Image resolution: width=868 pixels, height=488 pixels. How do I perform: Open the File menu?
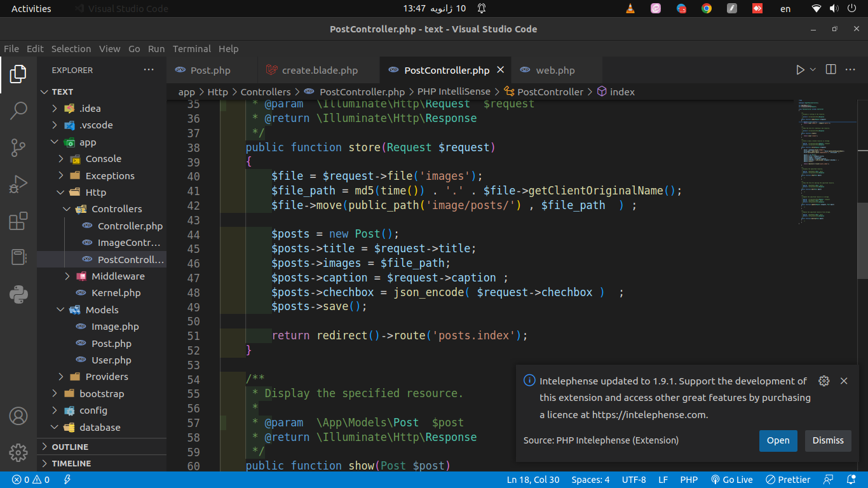click(x=11, y=49)
